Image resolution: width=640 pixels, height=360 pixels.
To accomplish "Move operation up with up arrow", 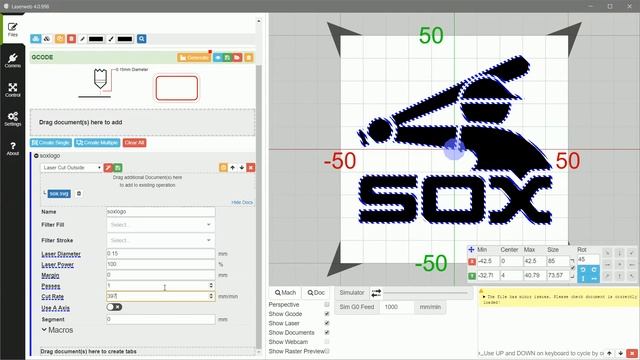I will click(x=233, y=167).
